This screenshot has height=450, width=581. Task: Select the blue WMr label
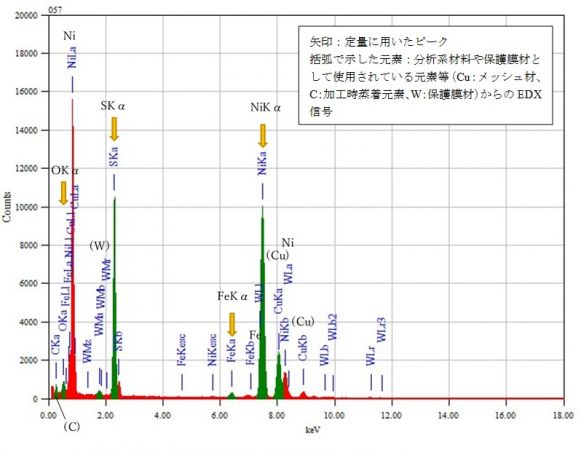pos(106,269)
